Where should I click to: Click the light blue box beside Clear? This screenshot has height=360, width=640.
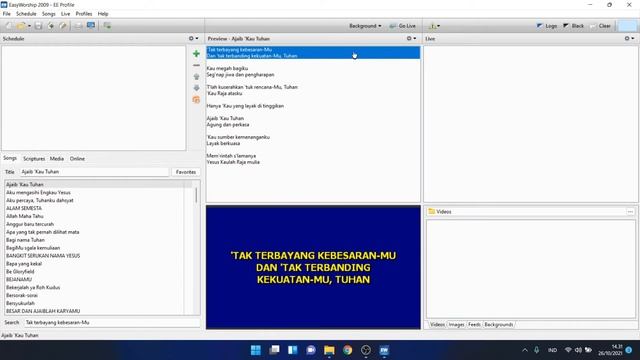[628, 26]
